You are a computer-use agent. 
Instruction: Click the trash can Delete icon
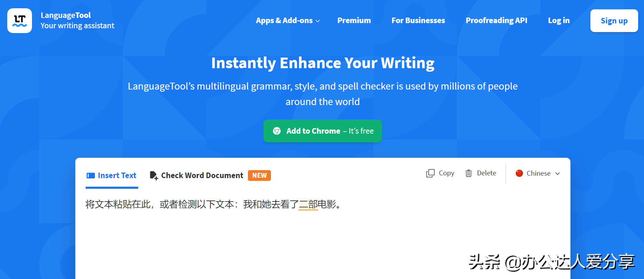click(469, 173)
